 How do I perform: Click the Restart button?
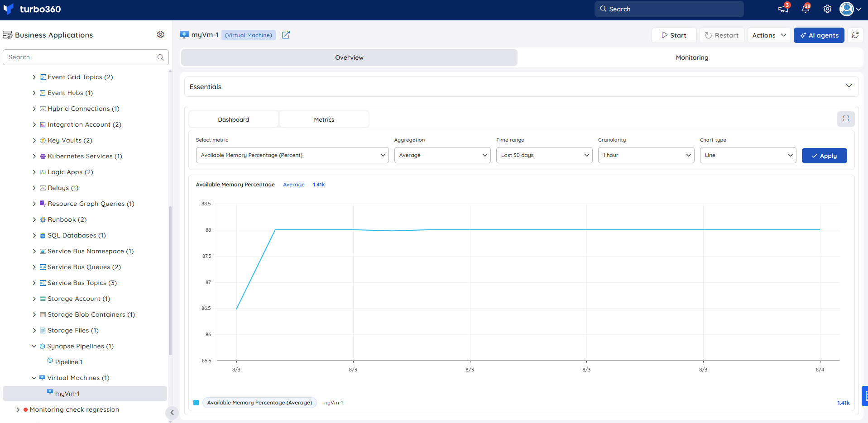pos(722,35)
